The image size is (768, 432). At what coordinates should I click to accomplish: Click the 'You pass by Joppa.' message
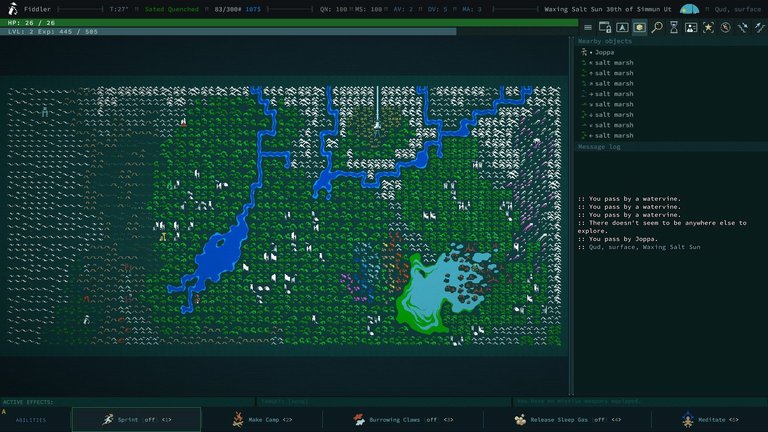(x=618, y=239)
